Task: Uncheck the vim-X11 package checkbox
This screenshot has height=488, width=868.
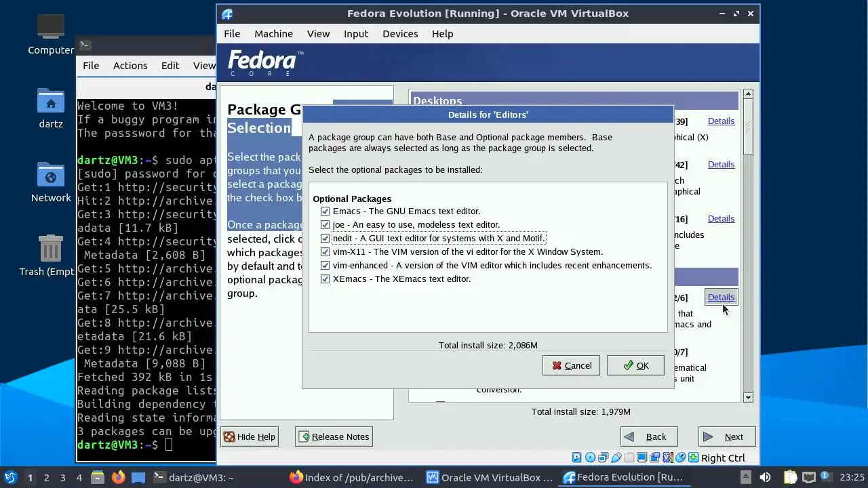Action: click(325, 251)
